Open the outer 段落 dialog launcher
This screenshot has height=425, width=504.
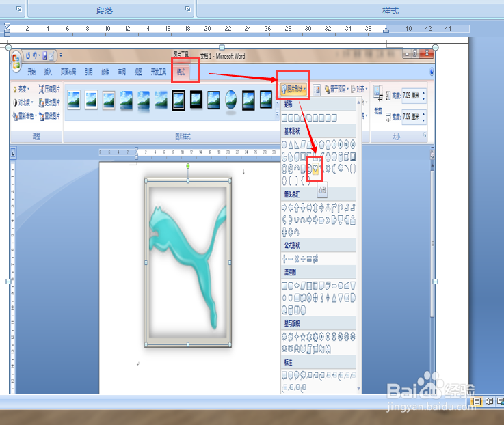188,9
